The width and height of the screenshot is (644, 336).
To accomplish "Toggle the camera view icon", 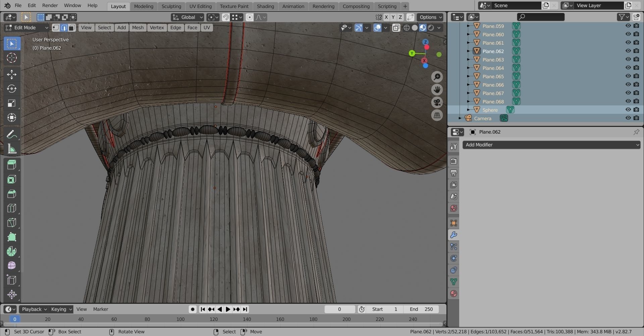I will pos(437,102).
